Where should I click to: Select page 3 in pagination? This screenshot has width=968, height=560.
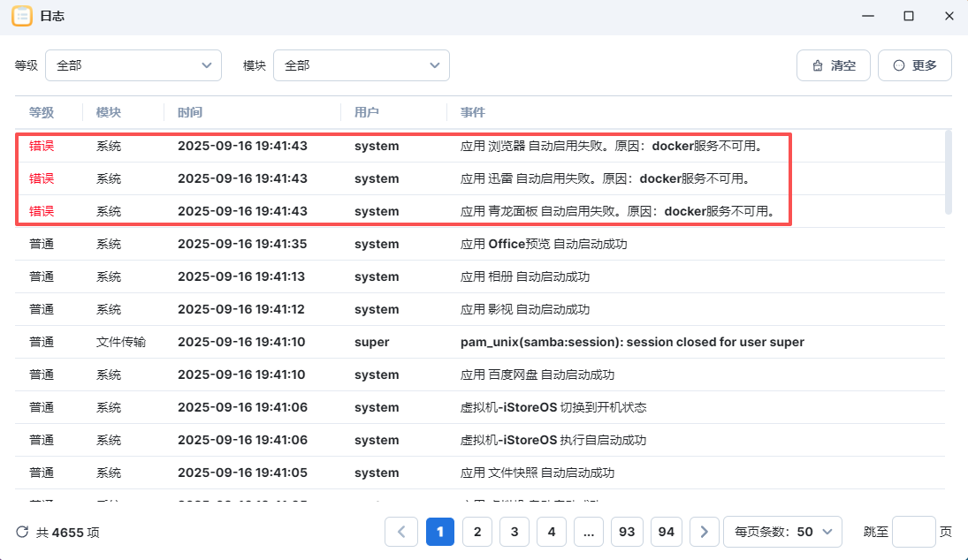tap(514, 532)
